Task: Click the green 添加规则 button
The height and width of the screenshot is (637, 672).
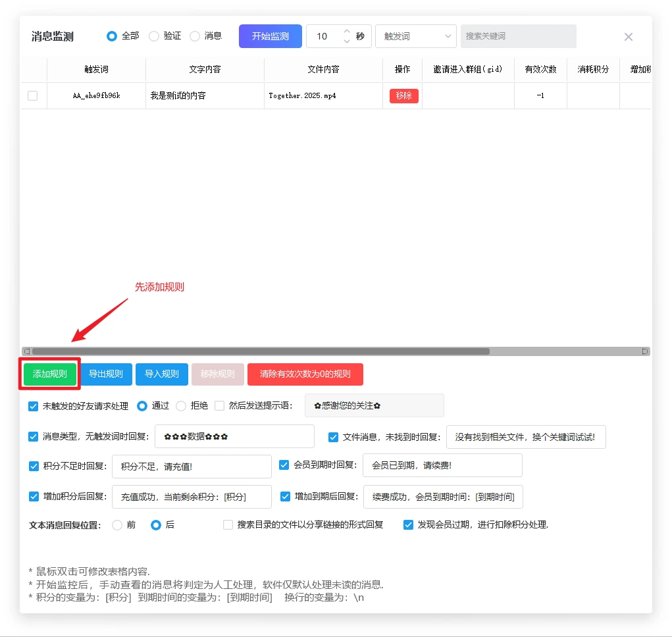Action: [x=50, y=374]
